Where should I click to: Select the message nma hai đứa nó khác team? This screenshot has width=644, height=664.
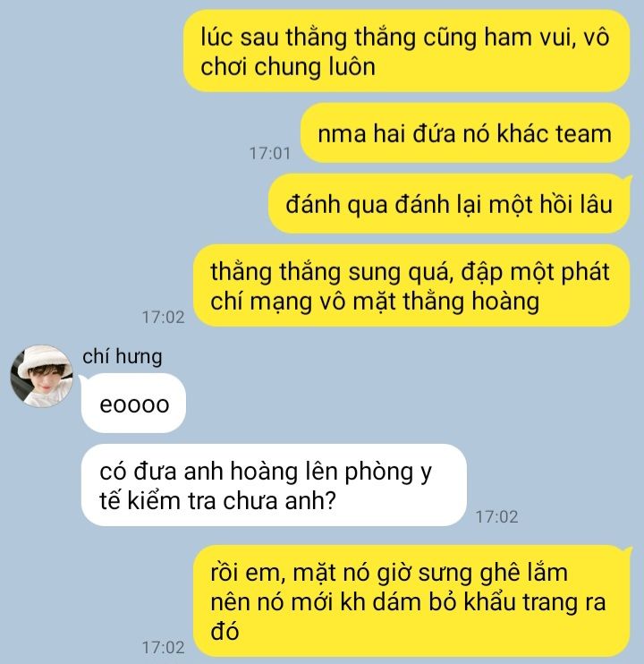[x=465, y=133]
